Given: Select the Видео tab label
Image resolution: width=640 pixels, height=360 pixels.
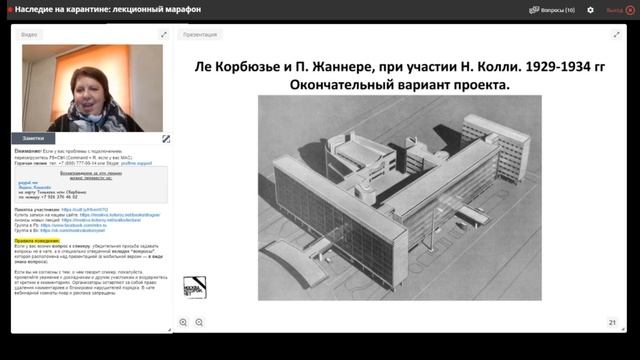Looking at the screenshot, I should click(29, 35).
